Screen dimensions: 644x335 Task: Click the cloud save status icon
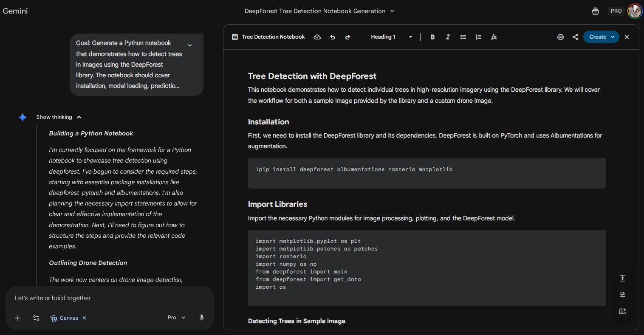[317, 37]
